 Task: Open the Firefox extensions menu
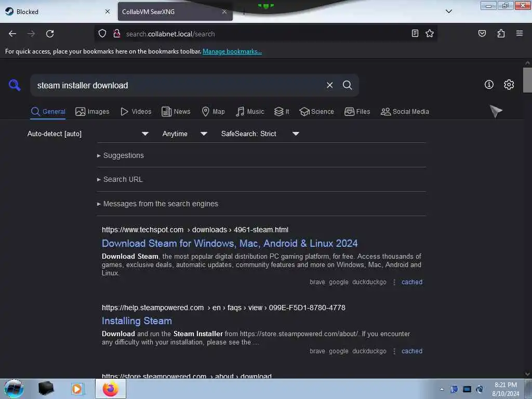501,33
